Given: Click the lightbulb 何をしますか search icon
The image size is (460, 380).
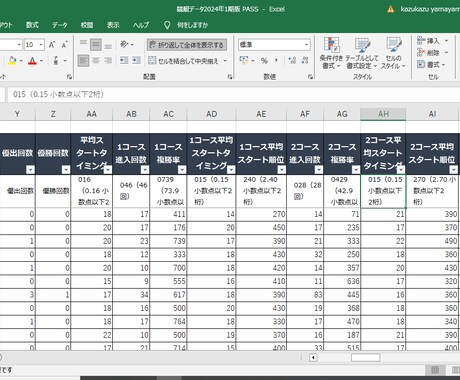Looking at the screenshot, I should 167,25.
